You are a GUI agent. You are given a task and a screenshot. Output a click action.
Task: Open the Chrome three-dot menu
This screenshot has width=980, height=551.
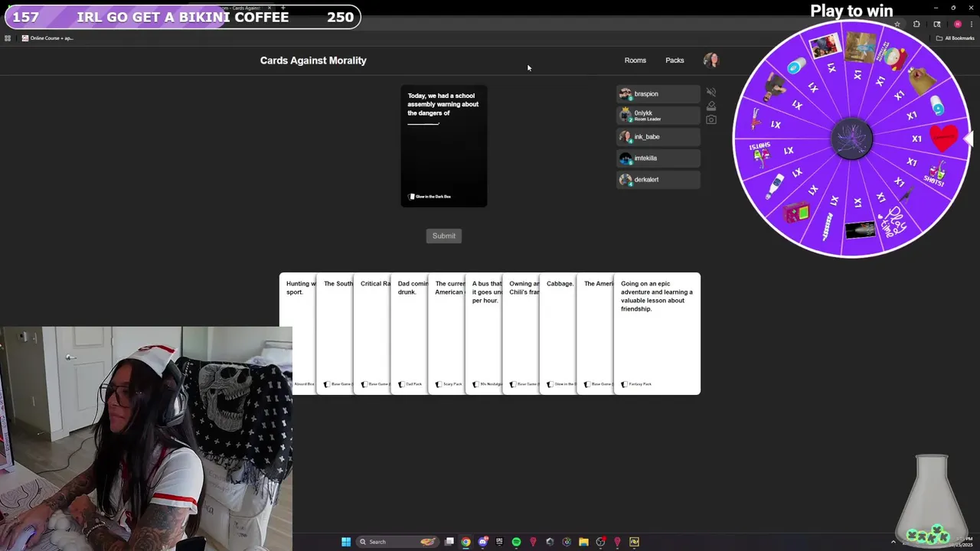[972, 24]
